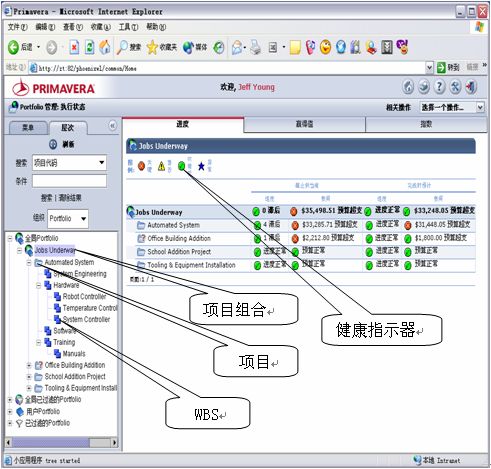Switch to the 赢得值 tab
This screenshot has width=491, height=469.
(x=304, y=125)
